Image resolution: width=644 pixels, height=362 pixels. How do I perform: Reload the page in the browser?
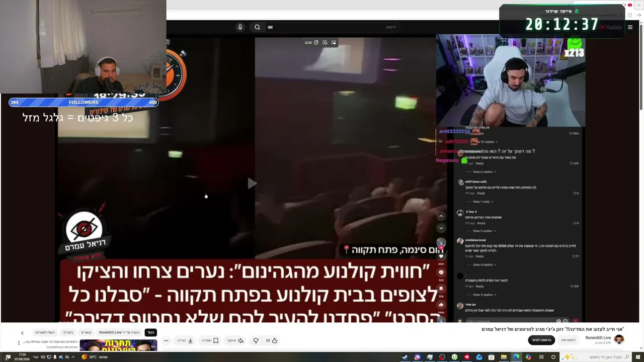point(630,15)
